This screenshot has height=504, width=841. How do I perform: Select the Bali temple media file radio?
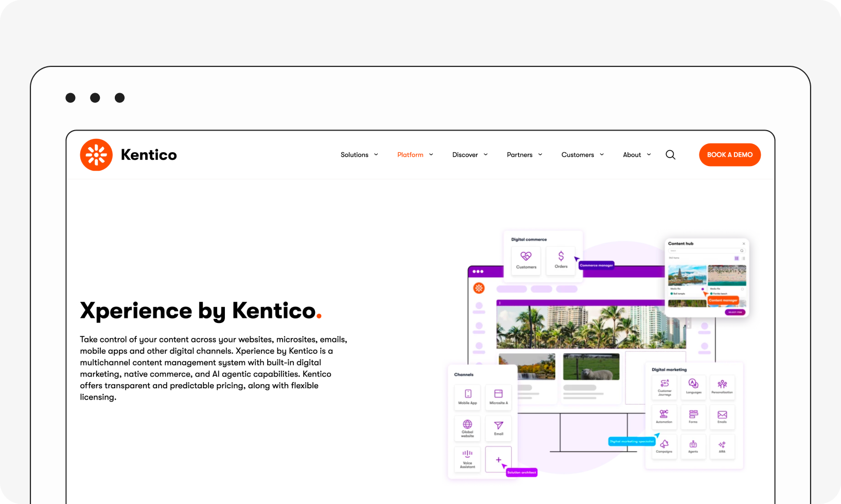click(703, 289)
